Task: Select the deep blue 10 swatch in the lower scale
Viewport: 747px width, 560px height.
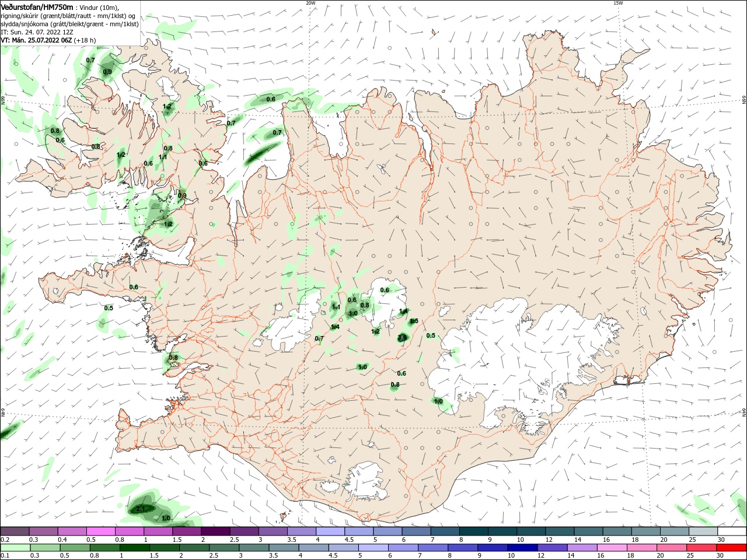Action: pyautogui.click(x=522, y=548)
